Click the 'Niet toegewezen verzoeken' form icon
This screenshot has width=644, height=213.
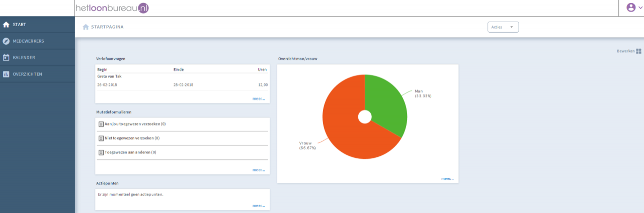[101, 138]
